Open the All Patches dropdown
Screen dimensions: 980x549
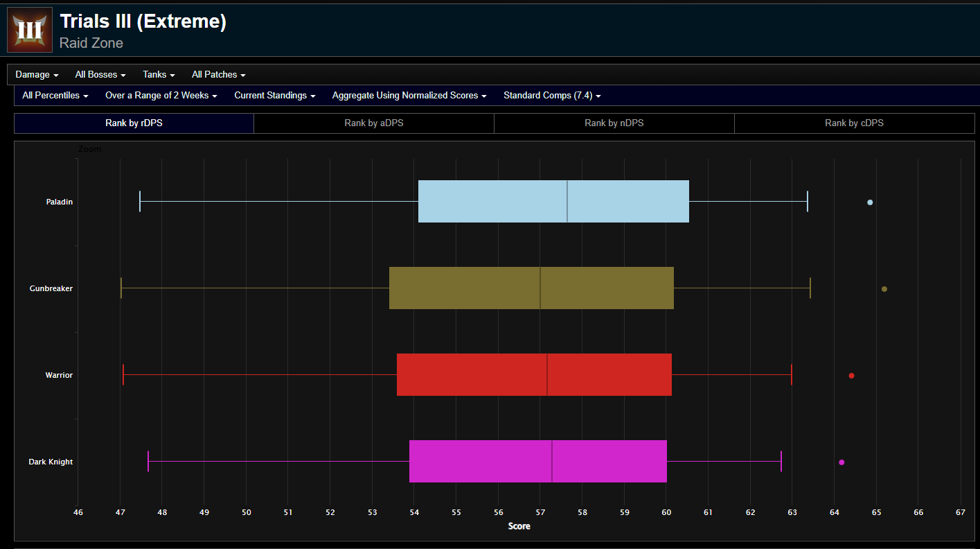[x=219, y=75]
